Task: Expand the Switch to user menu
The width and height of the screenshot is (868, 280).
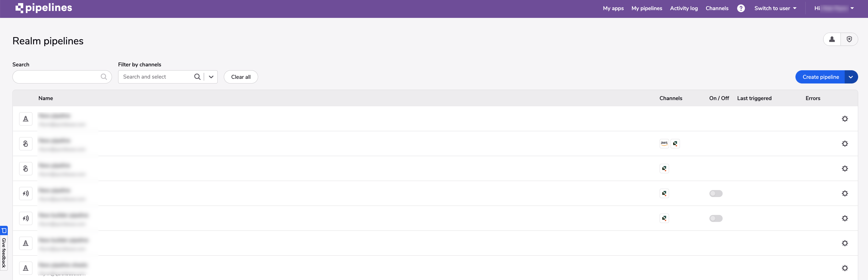Action: coord(775,9)
